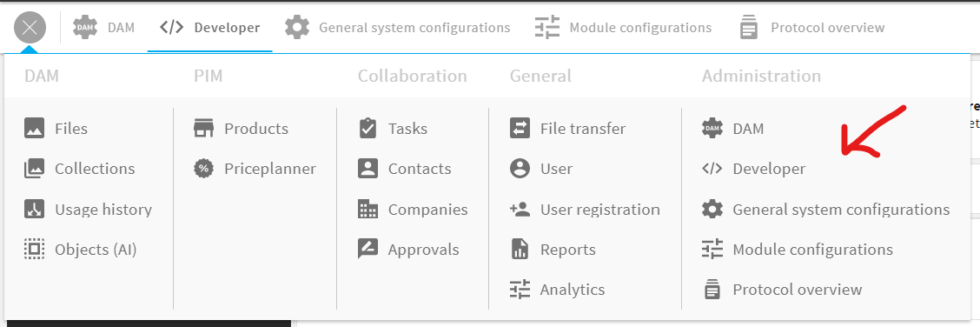Select the Protocol overview tab at top
This screenshot has width=980, height=327.
pos(811,28)
